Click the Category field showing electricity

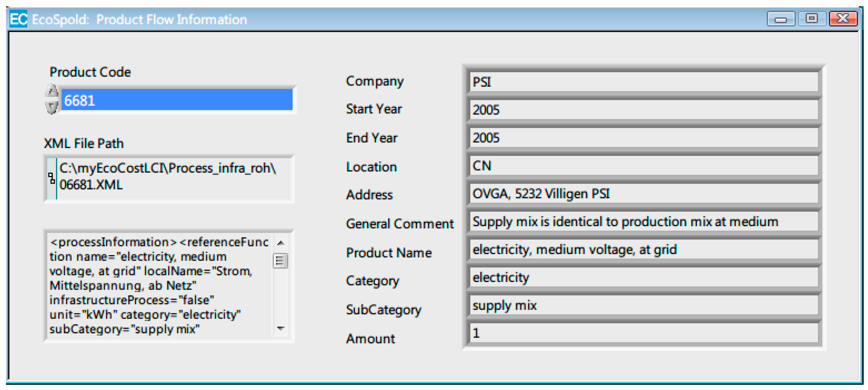[644, 278]
